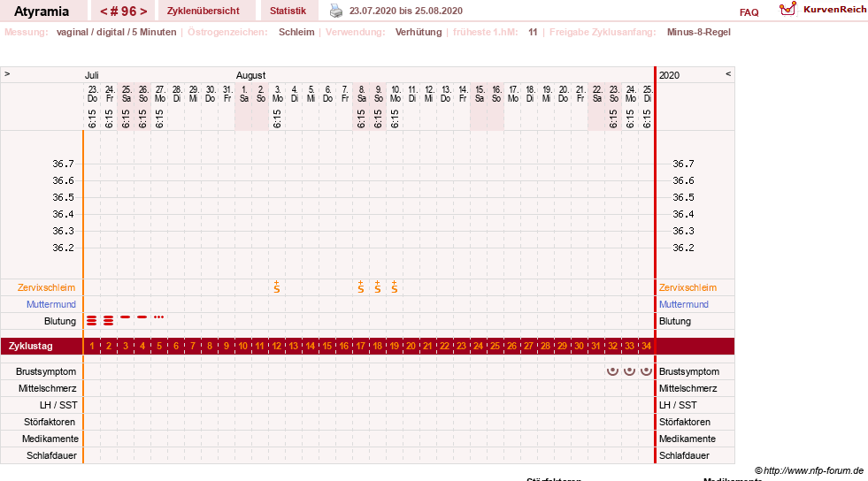Viewport: 868px width, 481px height.
Task: Click the date header 15. Sa
Action: tap(480, 94)
